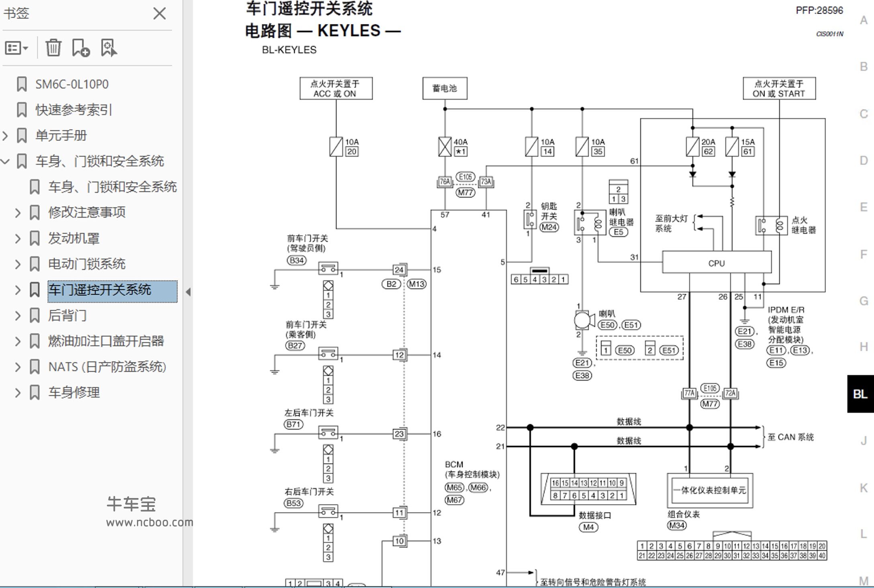The height and width of the screenshot is (588, 874).
Task: Open the 发动机罩 bookmark
Action: click(74, 238)
